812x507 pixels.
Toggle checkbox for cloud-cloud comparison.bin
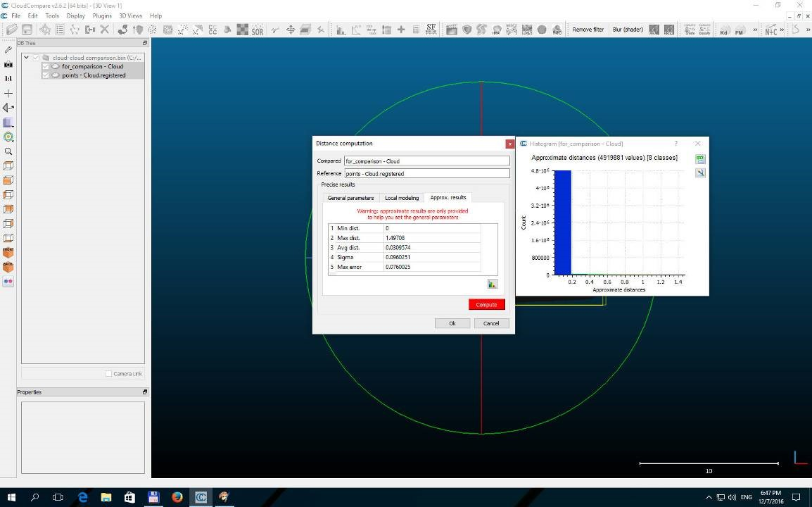(x=36, y=58)
